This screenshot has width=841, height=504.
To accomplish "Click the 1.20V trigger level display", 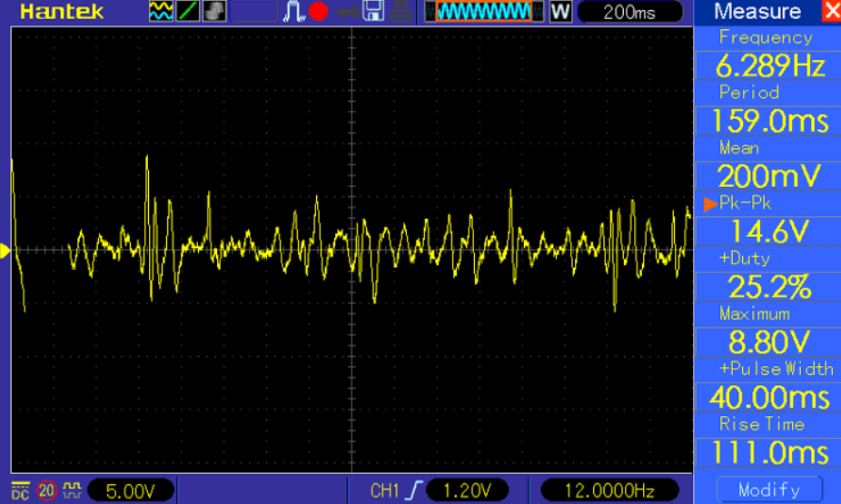I will click(x=470, y=490).
